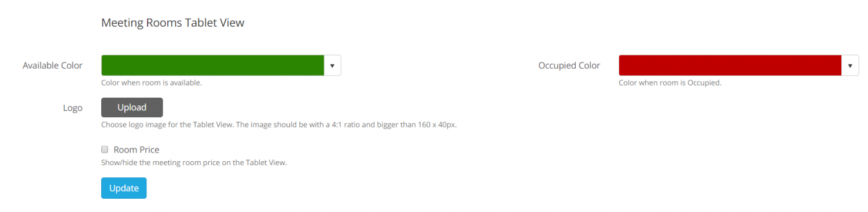Open the red Occupied Color swatch
The width and height of the screenshot is (868, 212).
[x=730, y=65]
